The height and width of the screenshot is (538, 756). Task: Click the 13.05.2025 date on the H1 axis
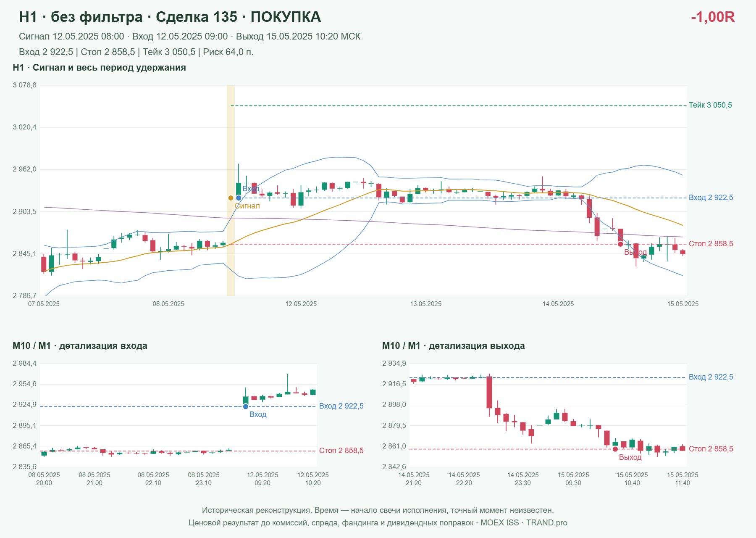[425, 304]
